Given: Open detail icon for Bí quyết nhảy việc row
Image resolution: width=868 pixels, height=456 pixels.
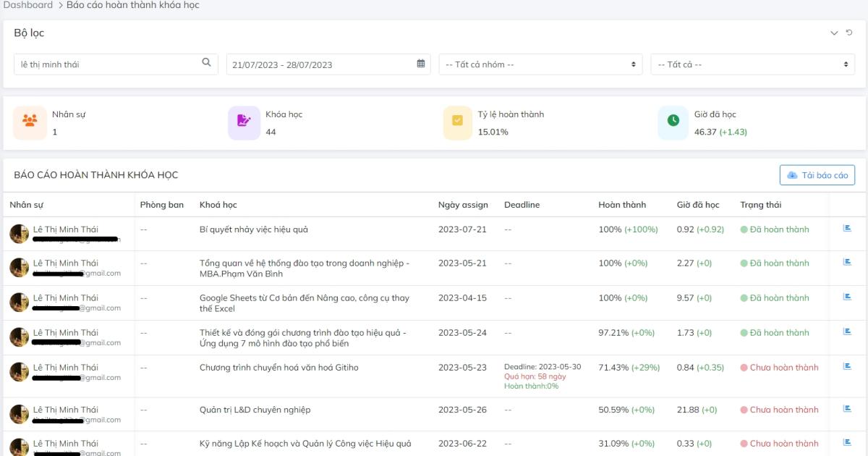Looking at the screenshot, I should 847,229.
